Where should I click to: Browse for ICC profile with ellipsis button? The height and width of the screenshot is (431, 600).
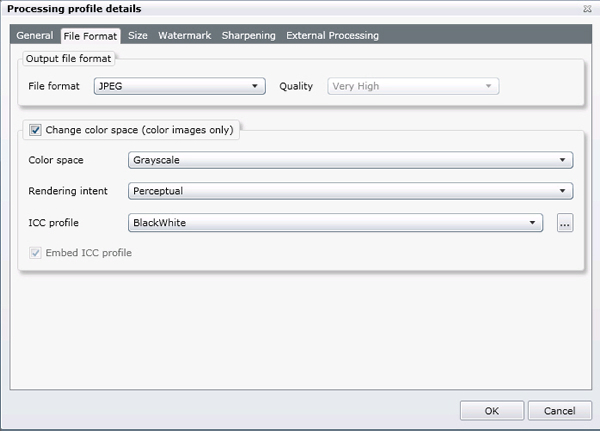click(x=564, y=224)
